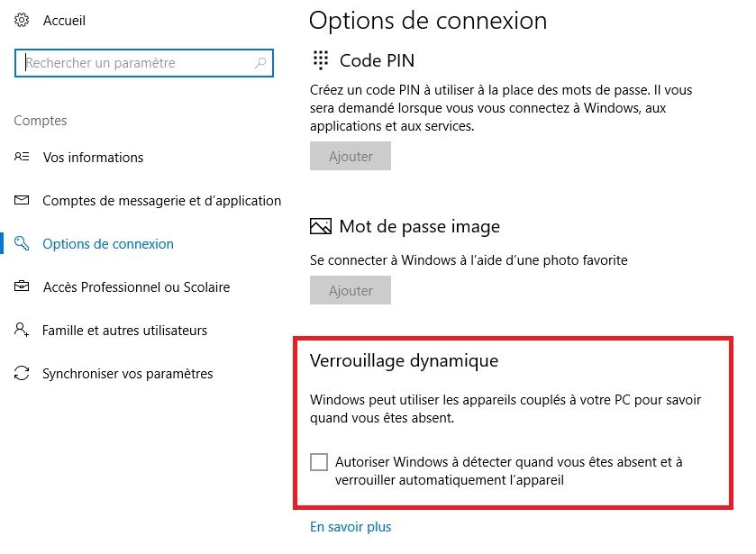Click the Vos informations person-card icon
The height and width of the screenshot is (554, 756).
coord(23,157)
